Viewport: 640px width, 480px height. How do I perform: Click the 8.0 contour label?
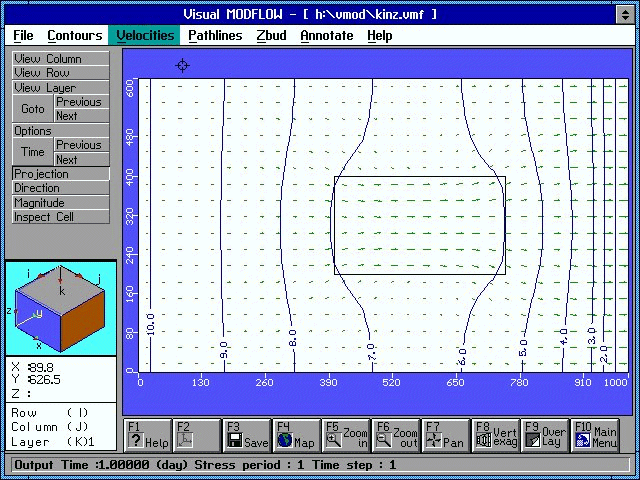pos(293,338)
